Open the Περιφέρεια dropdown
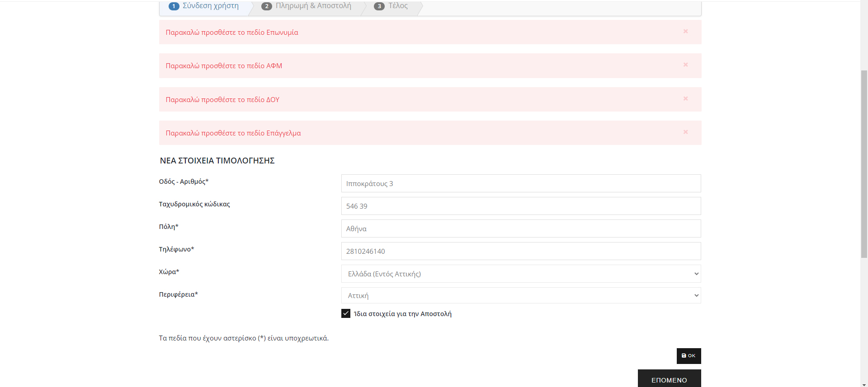 (521, 295)
